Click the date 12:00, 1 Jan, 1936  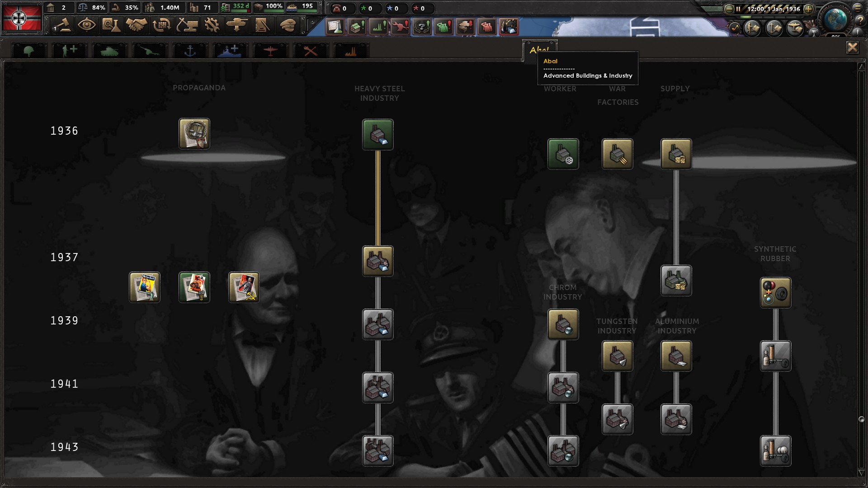(x=774, y=9)
